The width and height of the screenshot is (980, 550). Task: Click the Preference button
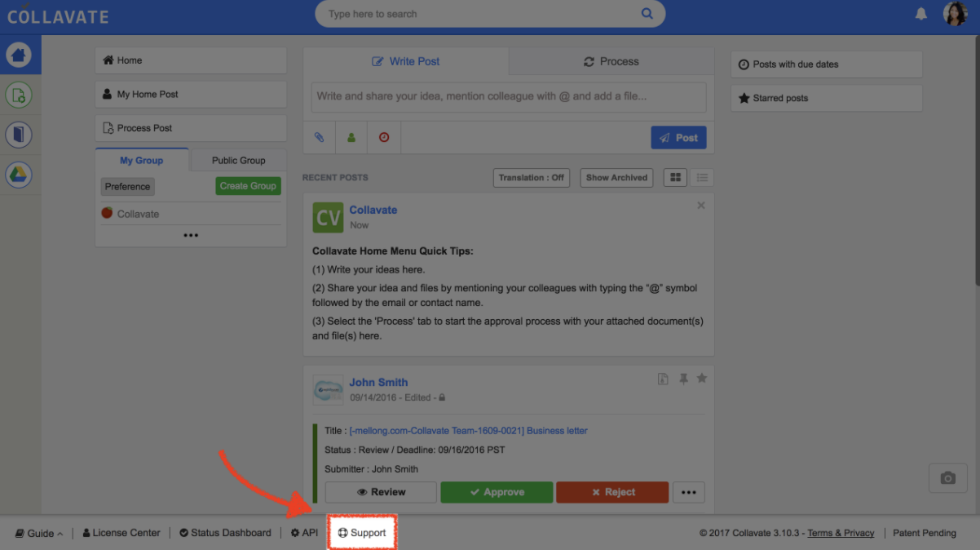click(x=127, y=186)
